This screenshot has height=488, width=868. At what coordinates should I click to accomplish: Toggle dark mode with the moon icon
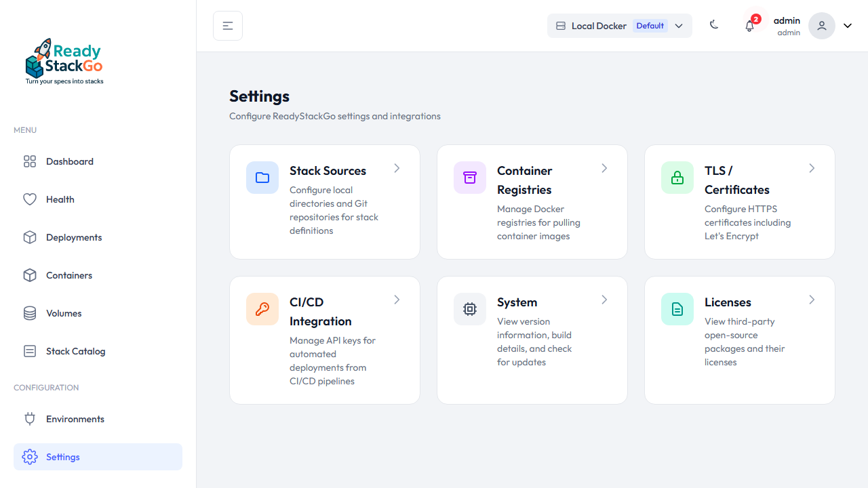pyautogui.click(x=714, y=24)
